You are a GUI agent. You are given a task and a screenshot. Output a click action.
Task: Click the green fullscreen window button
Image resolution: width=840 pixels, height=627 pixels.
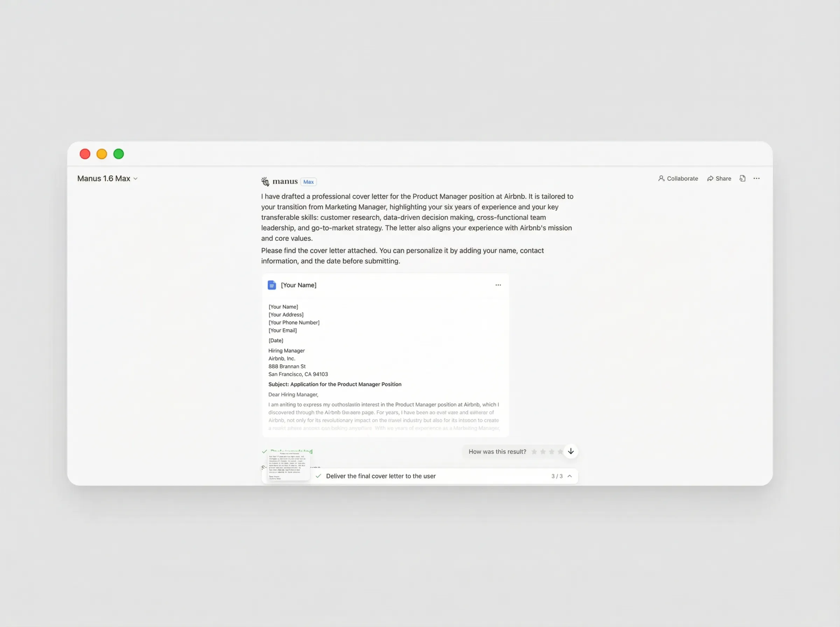tap(118, 154)
